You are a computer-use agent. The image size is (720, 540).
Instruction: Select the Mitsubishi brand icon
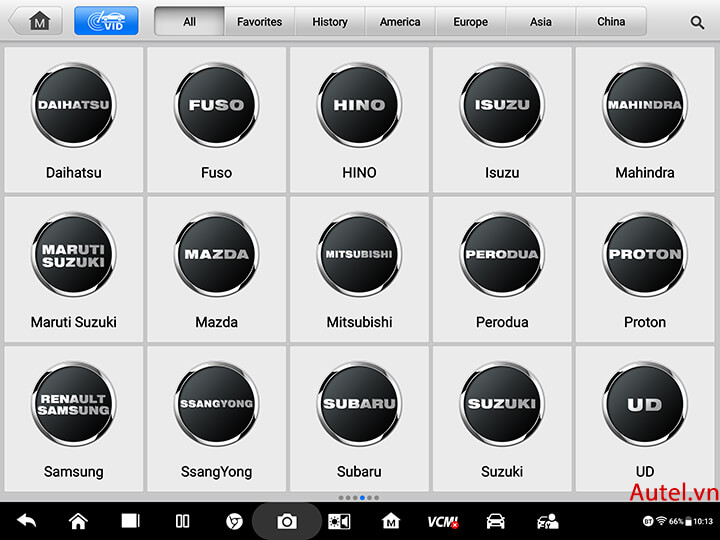point(359,255)
